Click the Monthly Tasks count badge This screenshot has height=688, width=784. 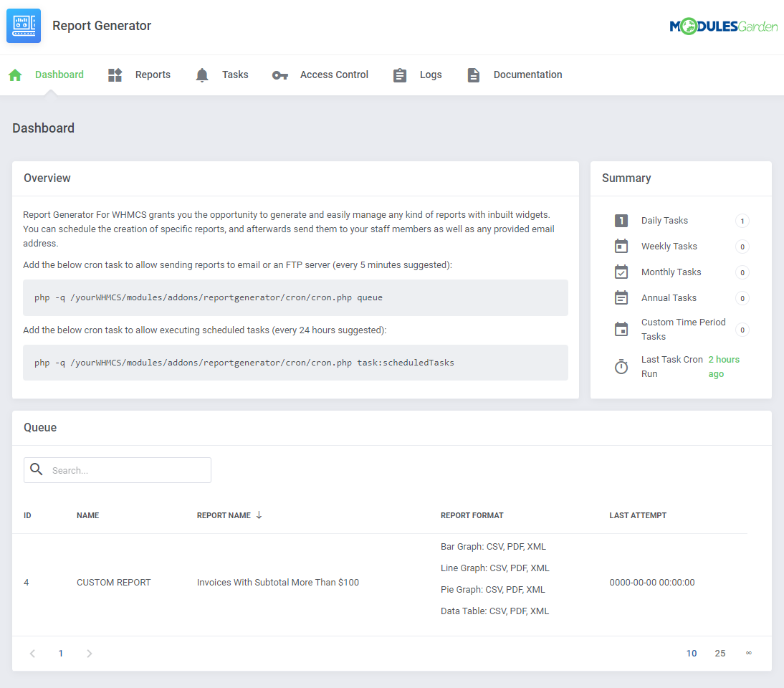[742, 272]
